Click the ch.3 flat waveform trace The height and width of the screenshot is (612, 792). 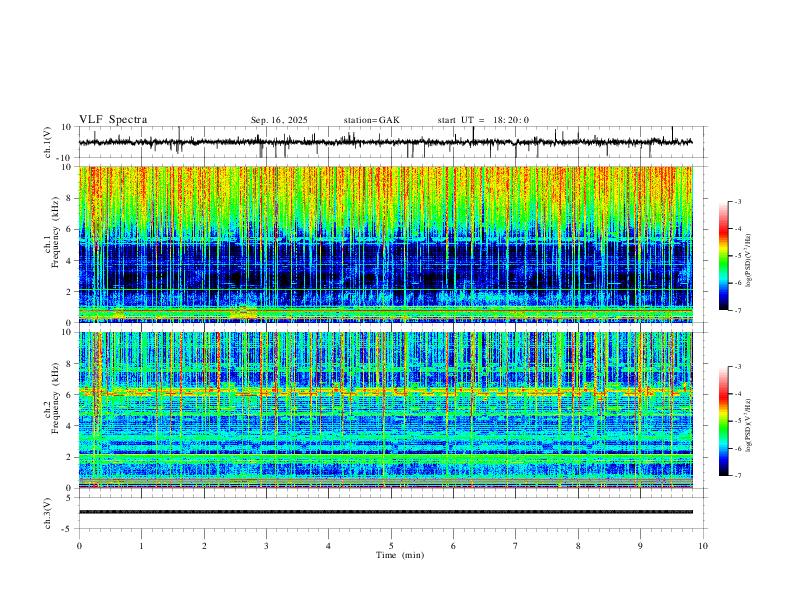coord(385,512)
